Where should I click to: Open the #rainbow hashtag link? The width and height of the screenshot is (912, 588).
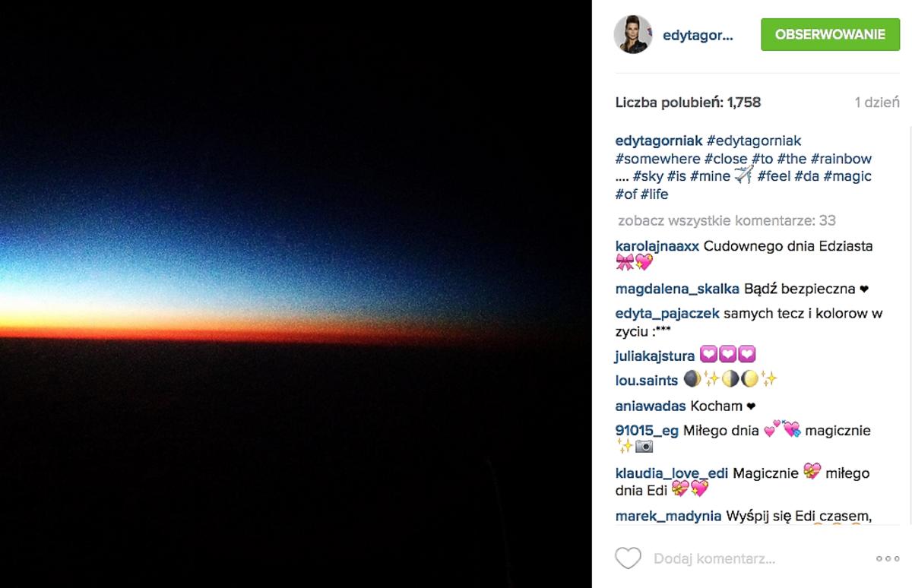coord(841,159)
